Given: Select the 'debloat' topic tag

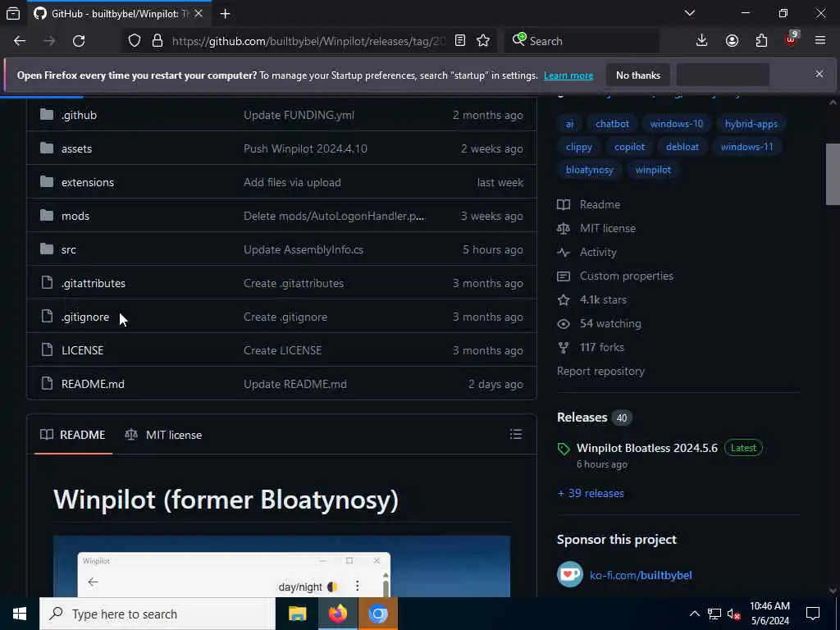Looking at the screenshot, I should (x=682, y=147).
